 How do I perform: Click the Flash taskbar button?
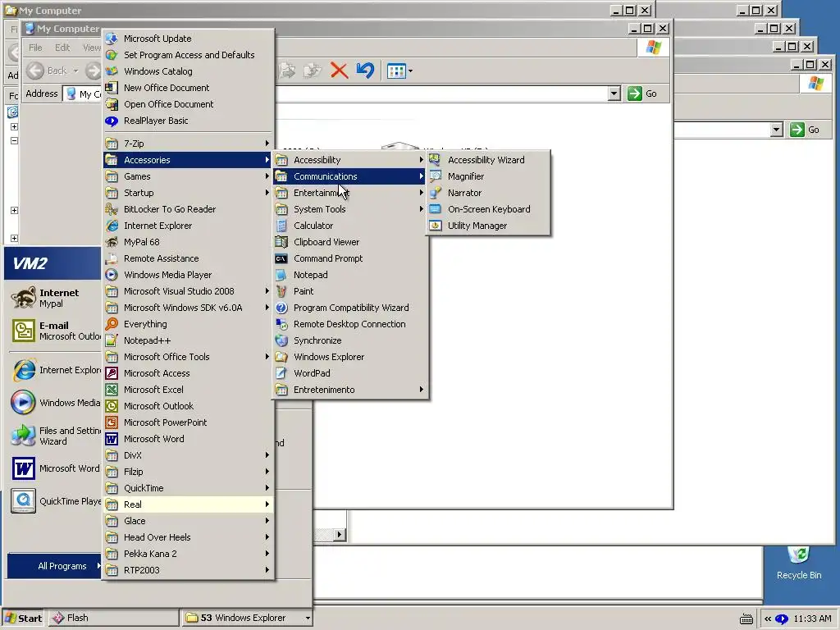pyautogui.click(x=113, y=618)
